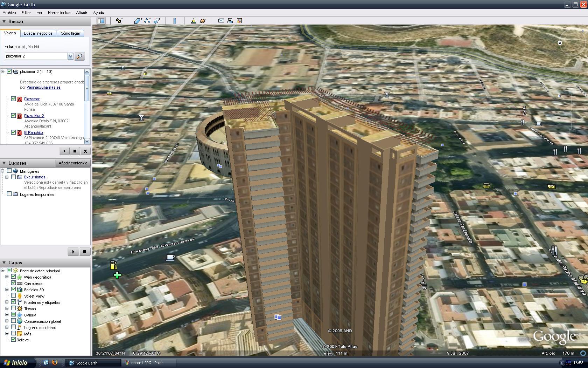
Task: Open the Editar menu
Action: pyautogui.click(x=26, y=13)
